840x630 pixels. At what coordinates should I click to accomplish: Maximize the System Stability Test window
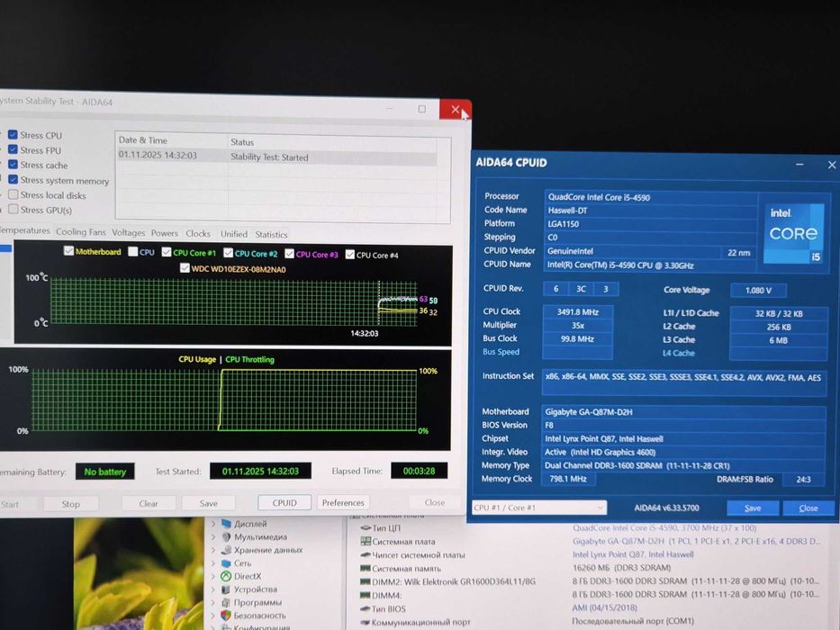(422, 109)
